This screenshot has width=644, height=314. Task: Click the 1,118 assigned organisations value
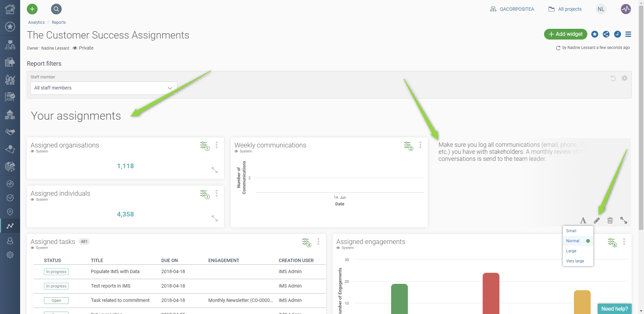[125, 166]
